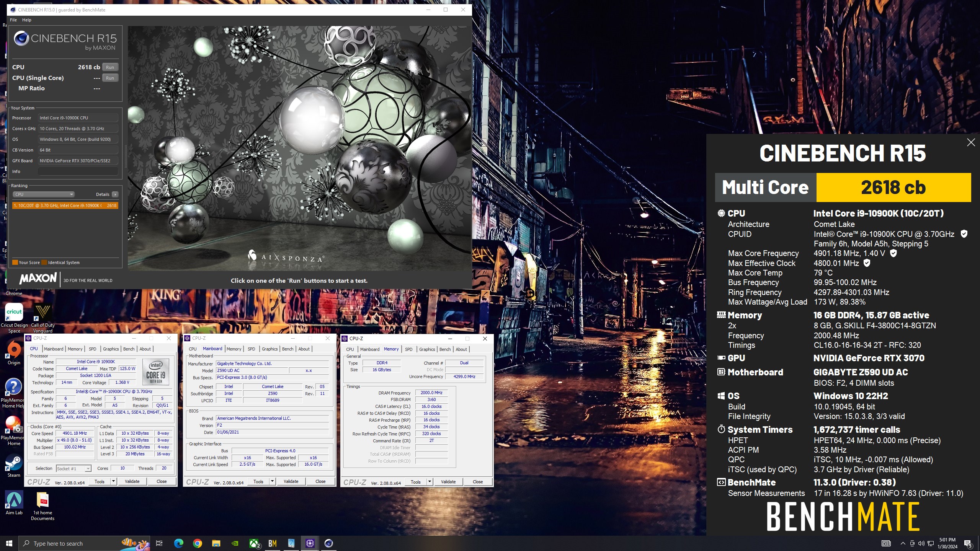Open the volume control in tray
Viewport: 980px width, 551px height.
point(921,543)
